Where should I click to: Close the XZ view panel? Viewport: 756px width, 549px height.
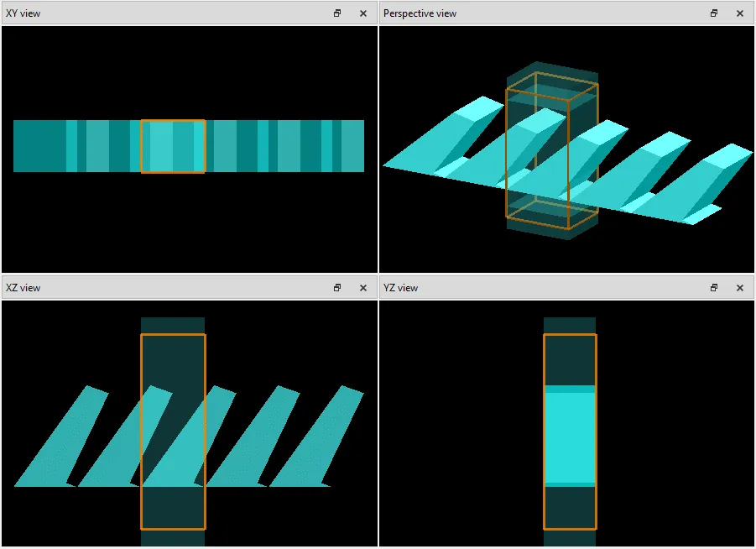coord(362,288)
